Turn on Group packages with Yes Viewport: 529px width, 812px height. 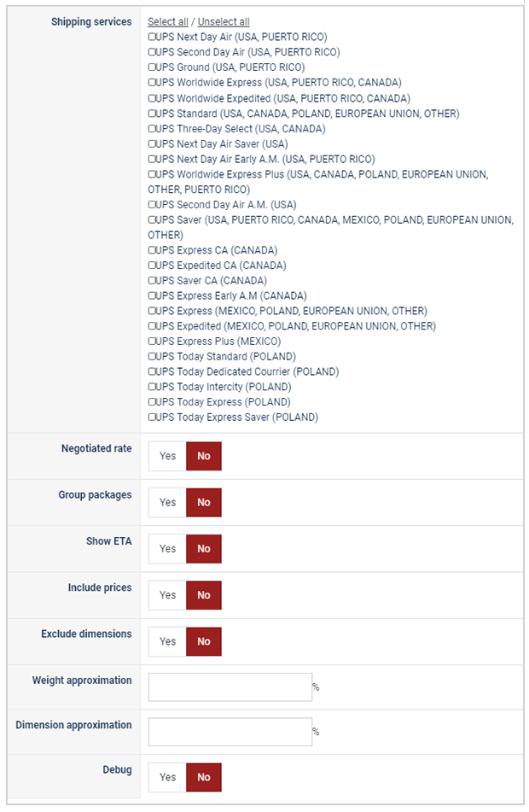167,502
